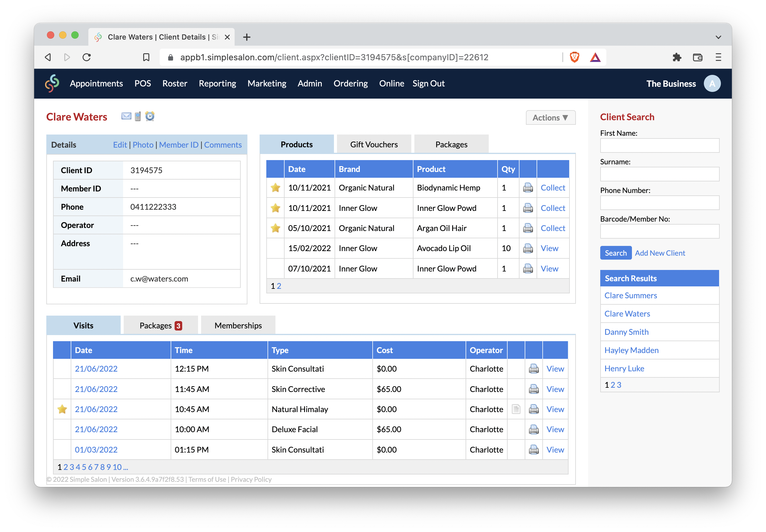Click the alarm clock reminder icon
This screenshot has height=532, width=766.
150,116
